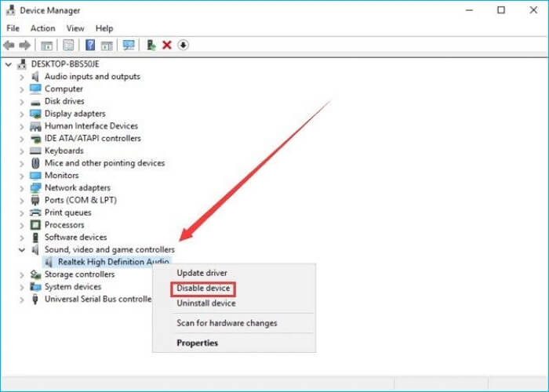The width and height of the screenshot is (549, 392).
Task: Click Show/Hide Console Tree toolbar icon
Action: point(46,45)
